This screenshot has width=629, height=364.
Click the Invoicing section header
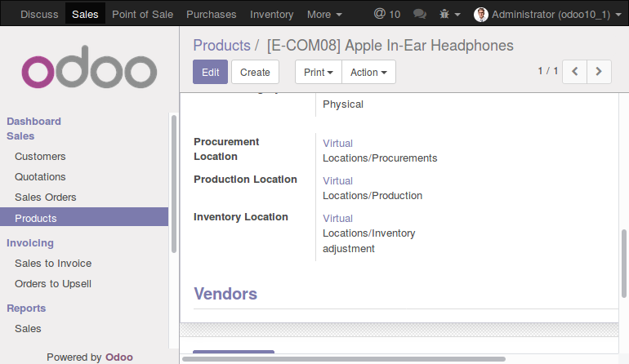pyautogui.click(x=30, y=243)
